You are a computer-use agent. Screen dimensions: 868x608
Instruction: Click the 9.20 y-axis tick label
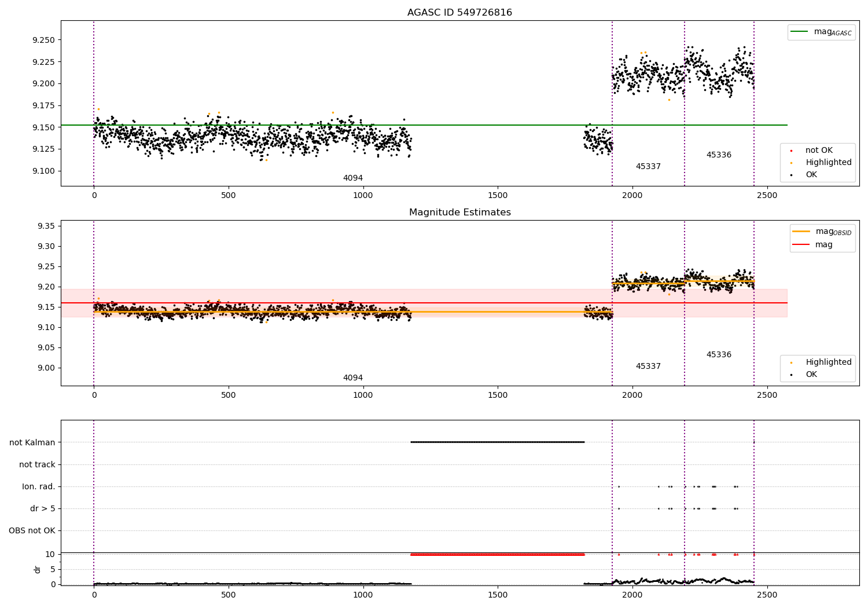46,287
